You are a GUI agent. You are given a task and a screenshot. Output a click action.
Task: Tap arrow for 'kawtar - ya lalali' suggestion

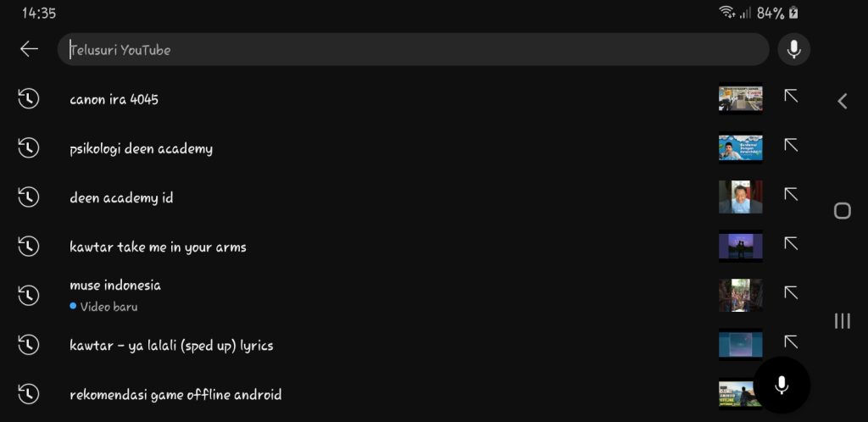(791, 342)
